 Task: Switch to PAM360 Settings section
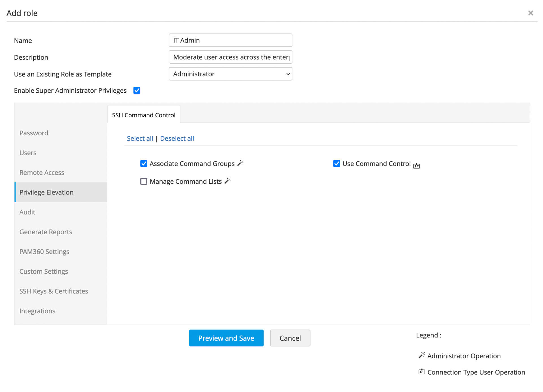click(44, 252)
